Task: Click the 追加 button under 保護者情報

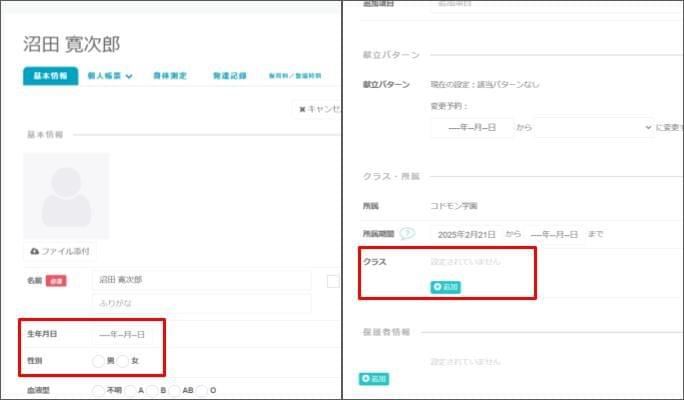Action: [374, 379]
